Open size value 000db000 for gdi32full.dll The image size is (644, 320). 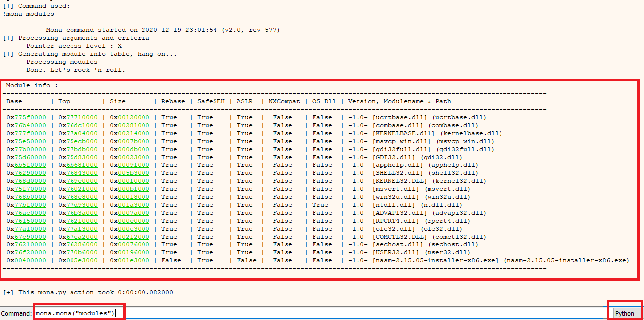pos(134,149)
